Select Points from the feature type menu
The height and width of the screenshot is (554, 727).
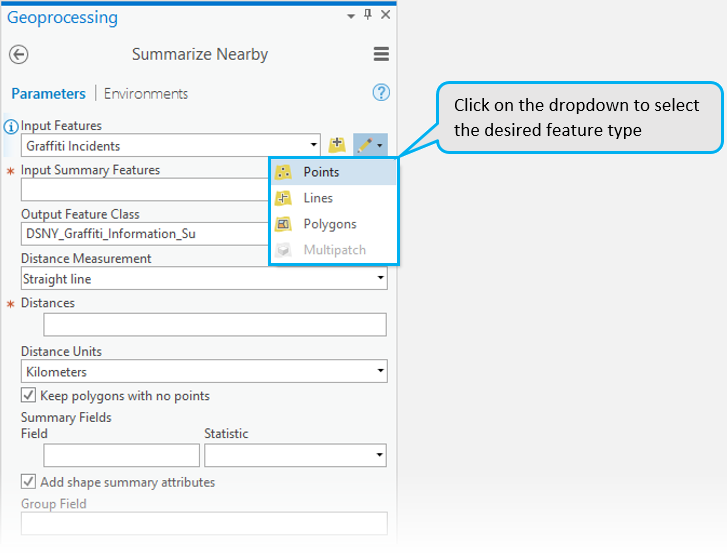(x=321, y=172)
